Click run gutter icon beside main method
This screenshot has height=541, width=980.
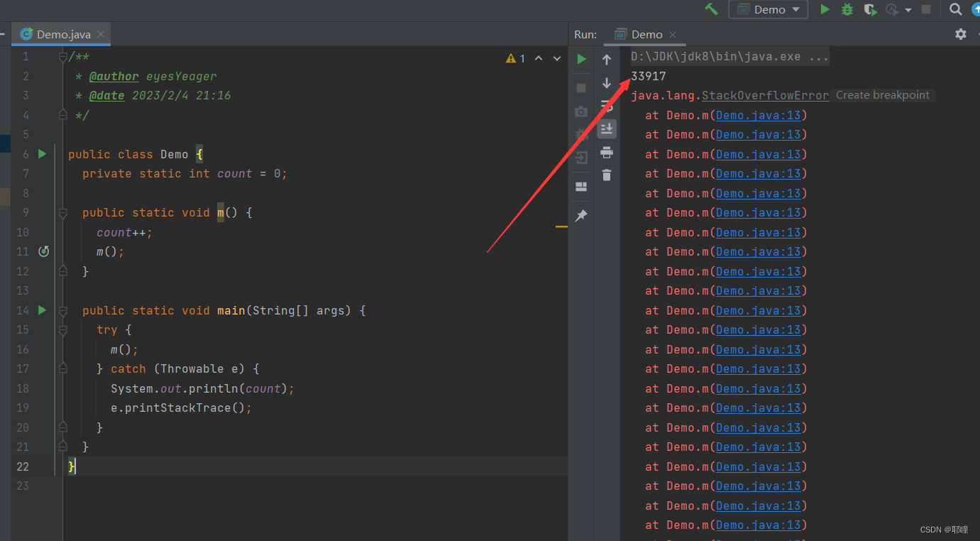(x=42, y=310)
